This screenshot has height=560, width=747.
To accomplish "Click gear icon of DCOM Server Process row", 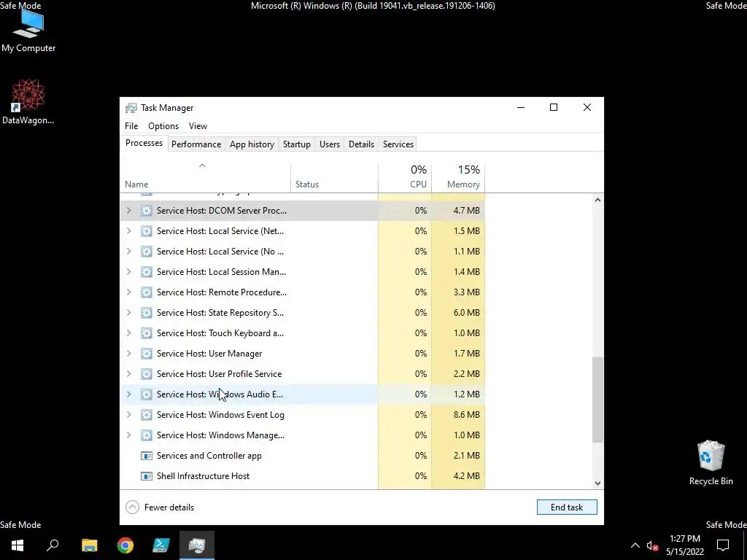I will click(146, 211).
